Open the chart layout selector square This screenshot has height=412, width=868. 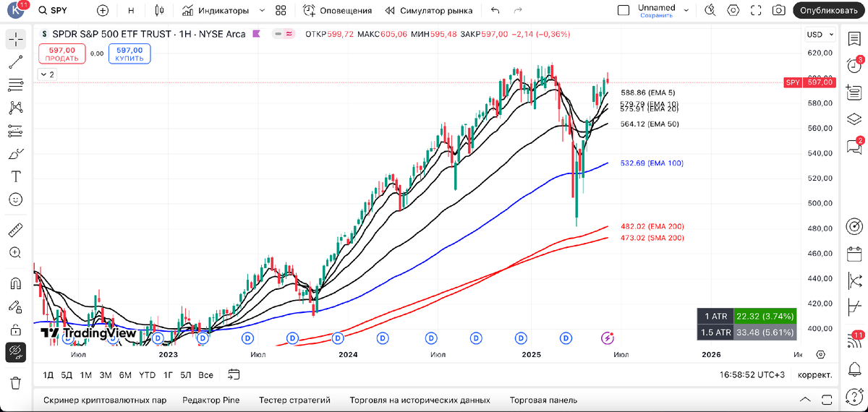[624, 11]
